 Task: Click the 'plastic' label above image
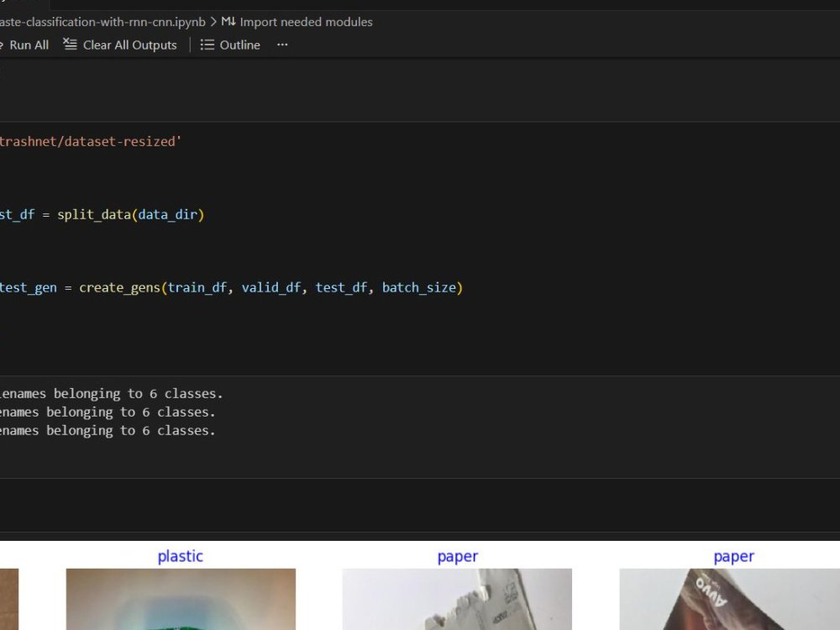pyautogui.click(x=181, y=557)
